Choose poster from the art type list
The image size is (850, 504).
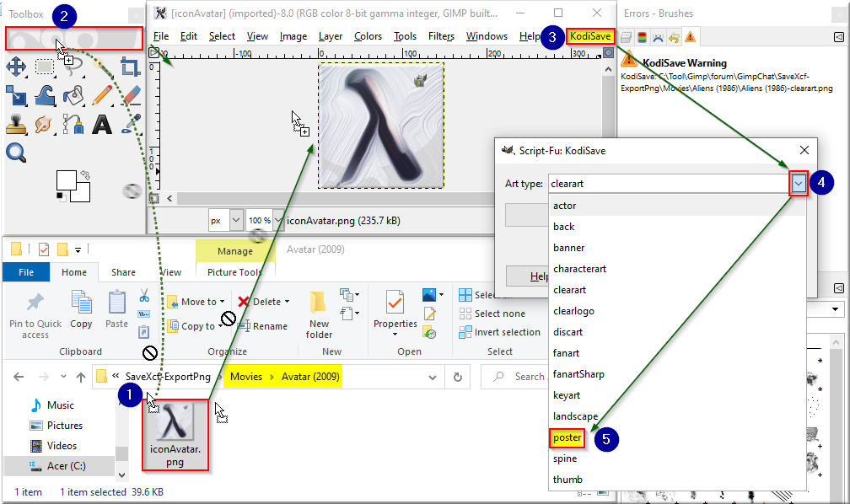coord(567,438)
